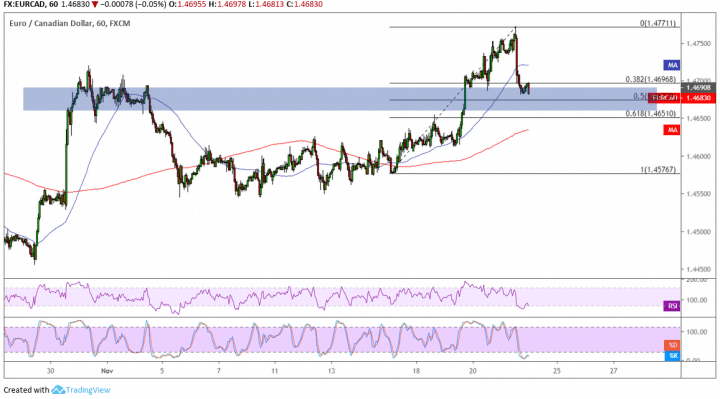Click the FX:EURCAD symbol header text

point(26,5)
